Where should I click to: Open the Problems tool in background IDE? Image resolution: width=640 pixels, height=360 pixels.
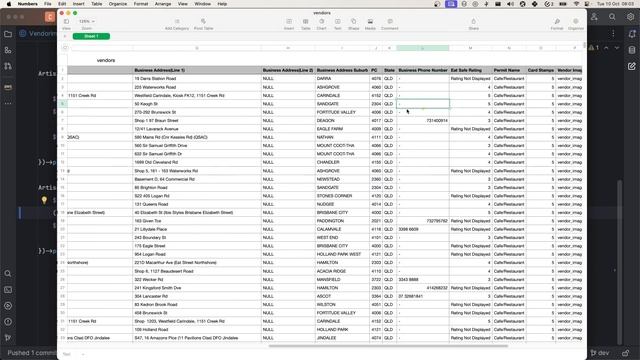click(8, 322)
